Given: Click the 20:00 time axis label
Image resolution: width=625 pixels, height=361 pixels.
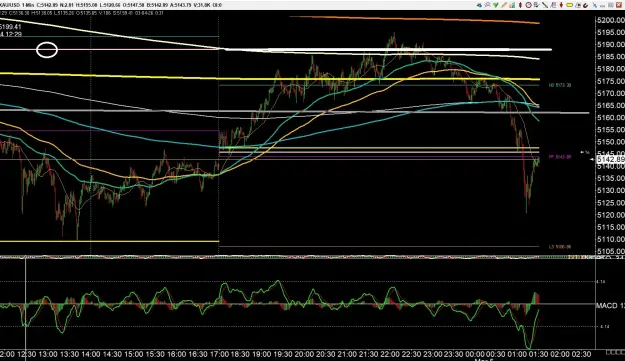Looking at the screenshot, I should coord(304,354).
